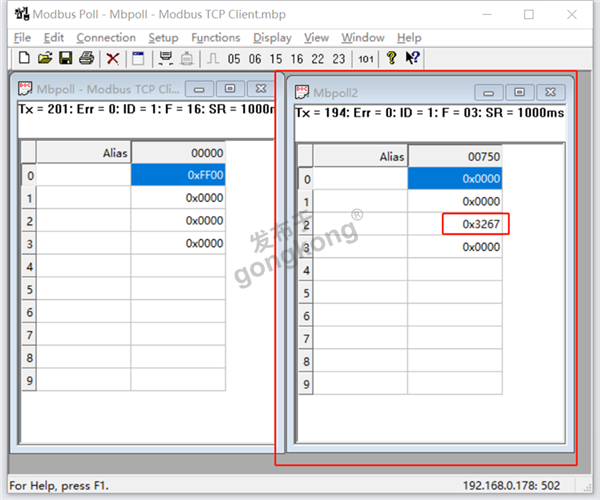Screen dimensions: 600x500
Task: Click the Print toolbar icon
Action: (86, 58)
